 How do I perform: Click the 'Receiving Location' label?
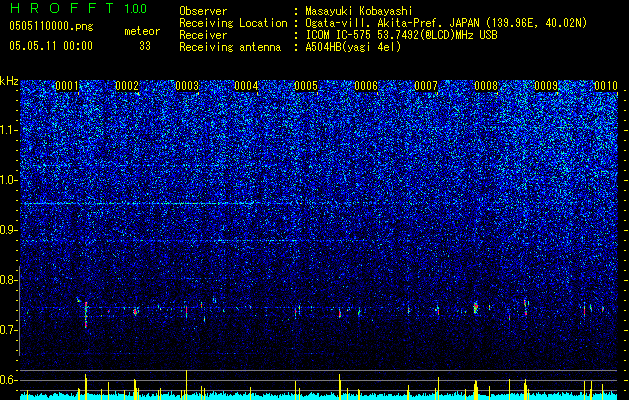point(233,23)
